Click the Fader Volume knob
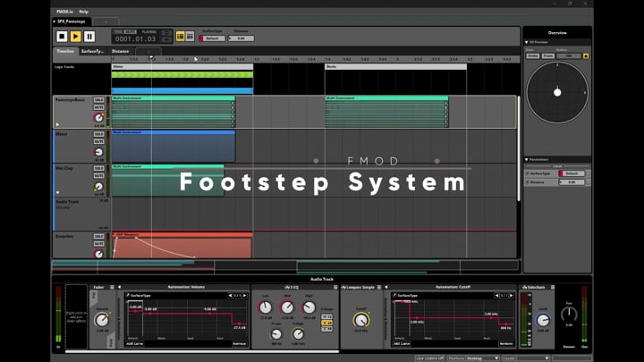Viewport: 644px width, 362px height. tap(101, 319)
